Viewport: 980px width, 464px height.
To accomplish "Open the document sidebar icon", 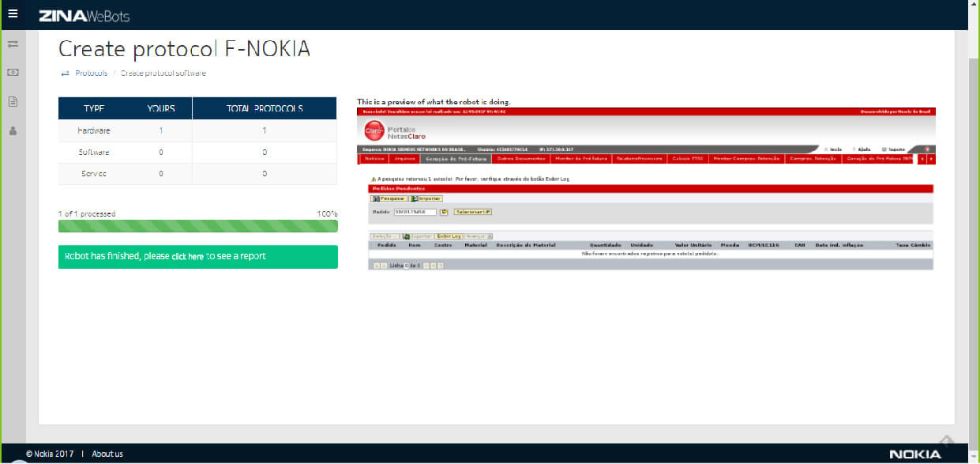I will point(13,101).
